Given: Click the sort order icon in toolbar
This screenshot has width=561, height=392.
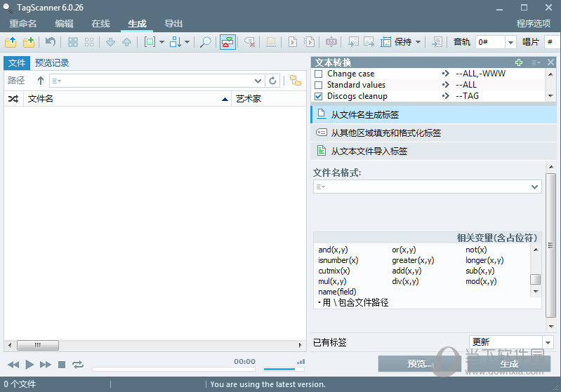Looking at the screenshot, I should [176, 42].
